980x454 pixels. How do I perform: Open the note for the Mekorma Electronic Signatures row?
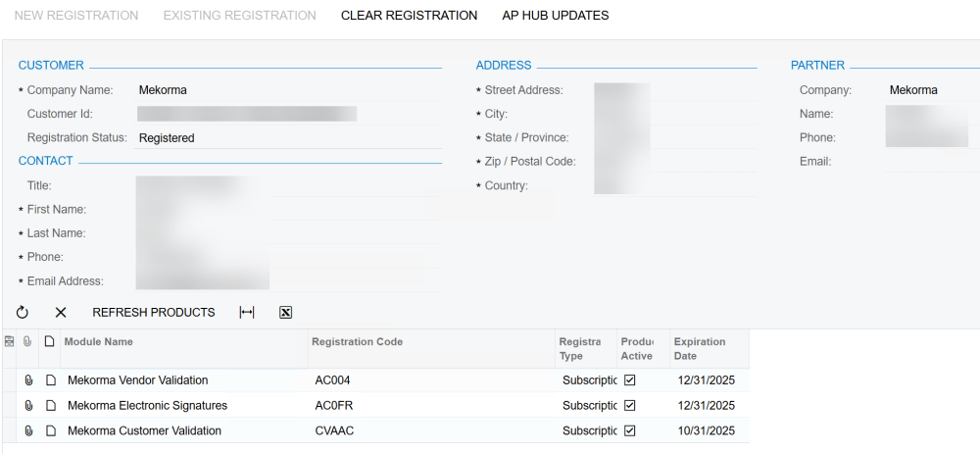[x=51, y=405]
